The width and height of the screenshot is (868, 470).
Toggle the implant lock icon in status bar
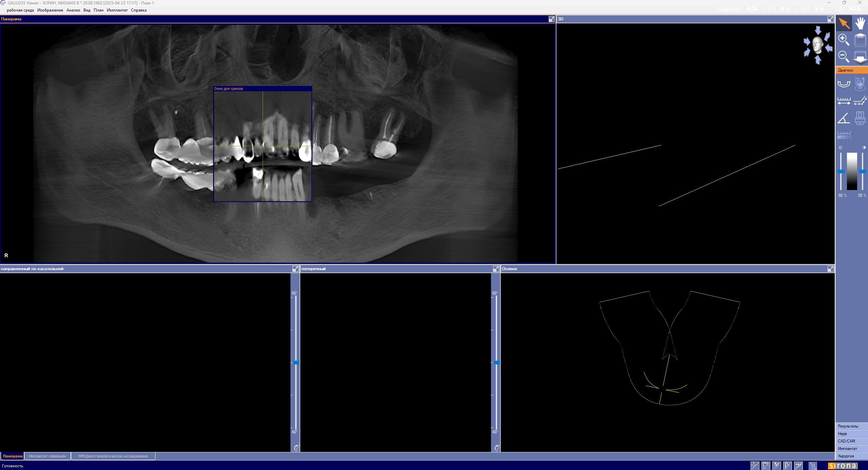813,466
